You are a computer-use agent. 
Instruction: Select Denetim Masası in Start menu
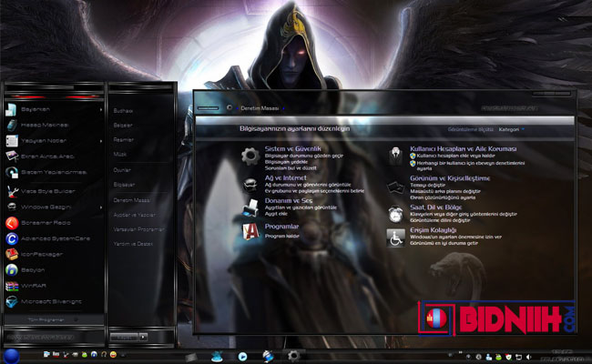click(x=132, y=200)
